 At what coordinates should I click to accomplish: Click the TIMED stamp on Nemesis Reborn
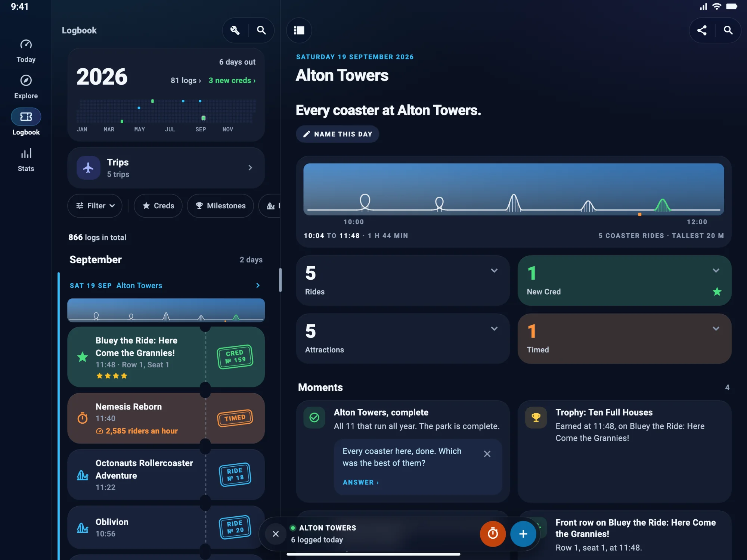235,418
